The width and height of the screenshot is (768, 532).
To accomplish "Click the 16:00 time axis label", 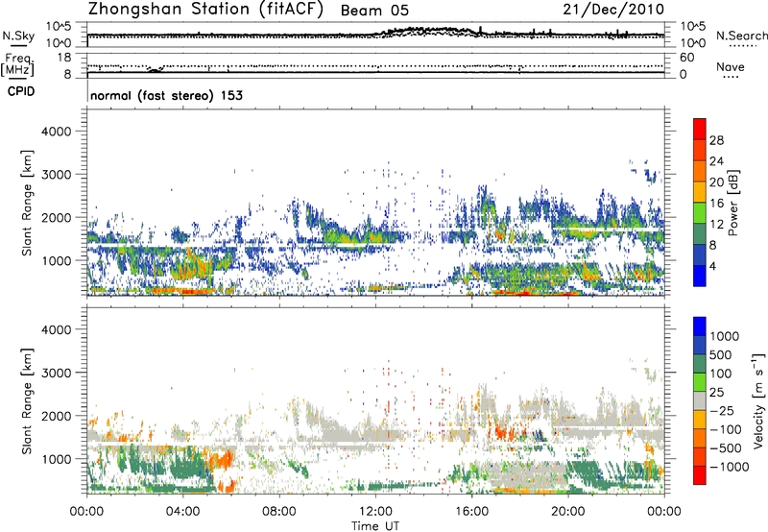I will [x=471, y=512].
